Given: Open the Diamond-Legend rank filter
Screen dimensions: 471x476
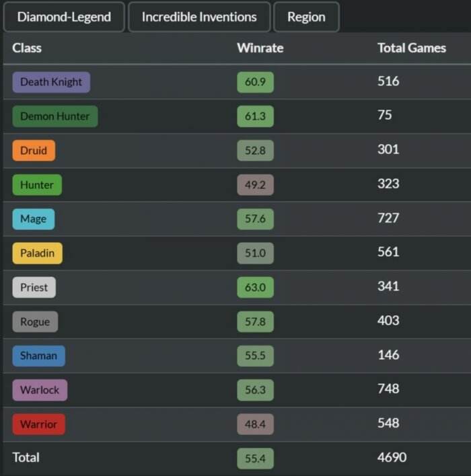Looking at the screenshot, I should pos(64,17).
